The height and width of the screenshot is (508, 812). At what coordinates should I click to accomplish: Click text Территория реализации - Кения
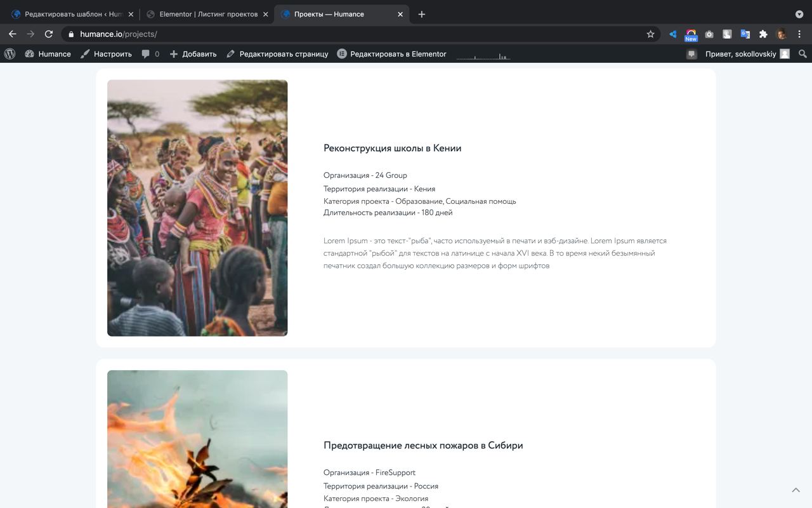tap(379, 189)
